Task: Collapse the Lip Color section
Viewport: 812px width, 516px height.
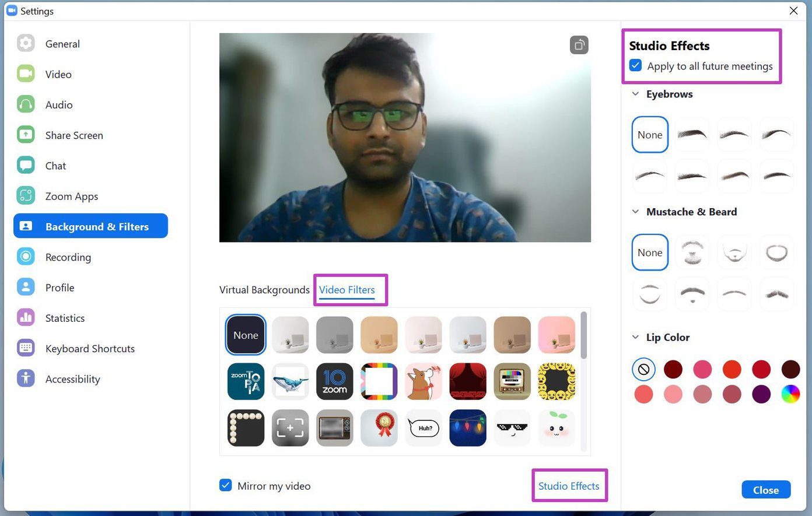Action: click(635, 337)
